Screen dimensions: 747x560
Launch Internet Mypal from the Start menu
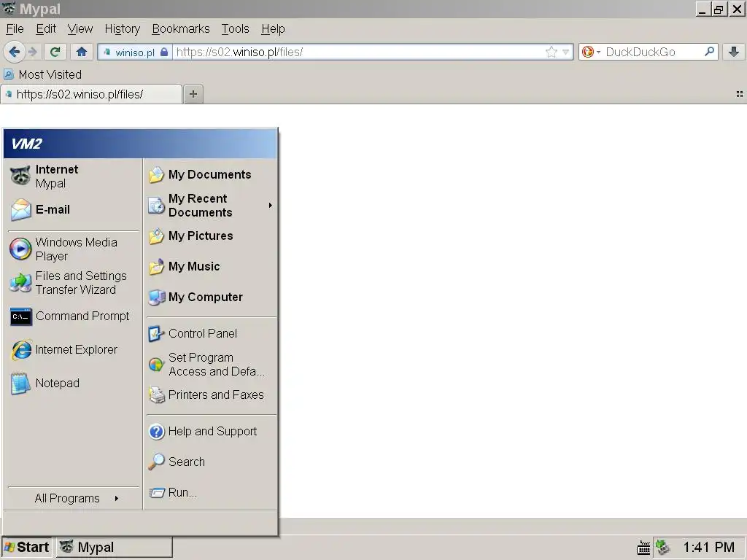(x=73, y=176)
